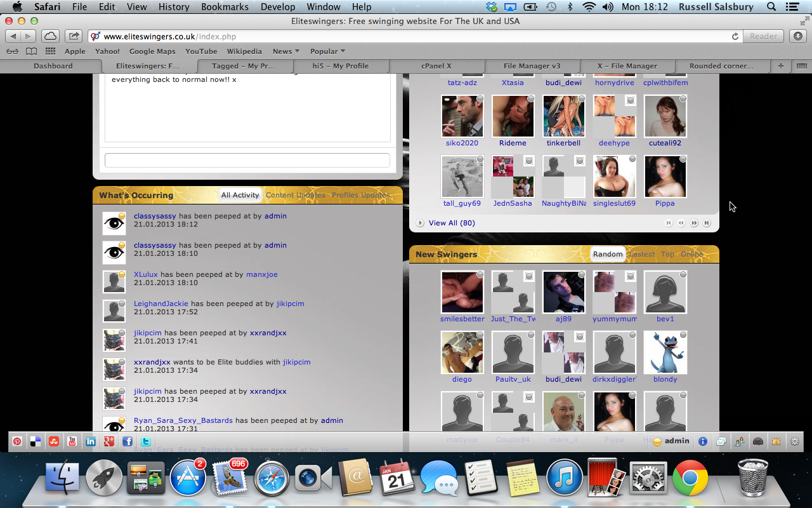Image resolution: width=812 pixels, height=508 pixels.
Task: Click the message text input field
Action: tap(247, 160)
